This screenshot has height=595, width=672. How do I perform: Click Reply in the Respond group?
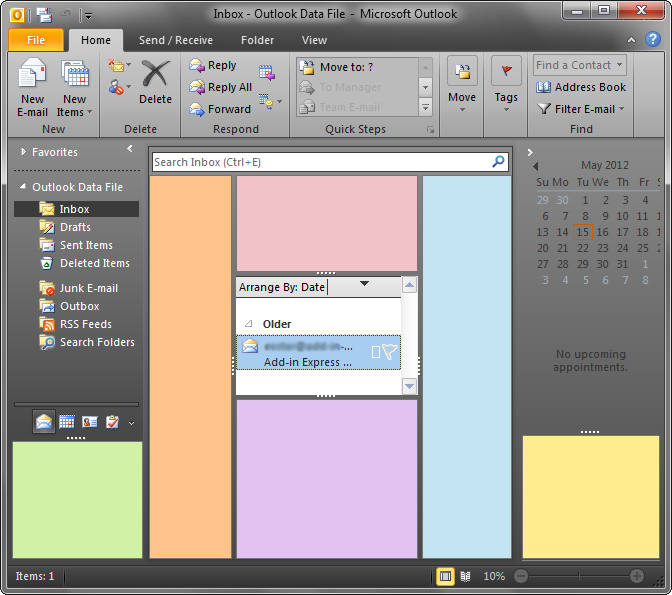click(213, 65)
